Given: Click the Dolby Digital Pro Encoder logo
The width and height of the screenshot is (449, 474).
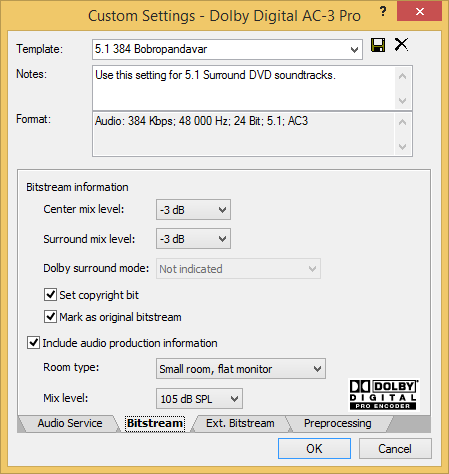Looking at the screenshot, I should (384, 395).
